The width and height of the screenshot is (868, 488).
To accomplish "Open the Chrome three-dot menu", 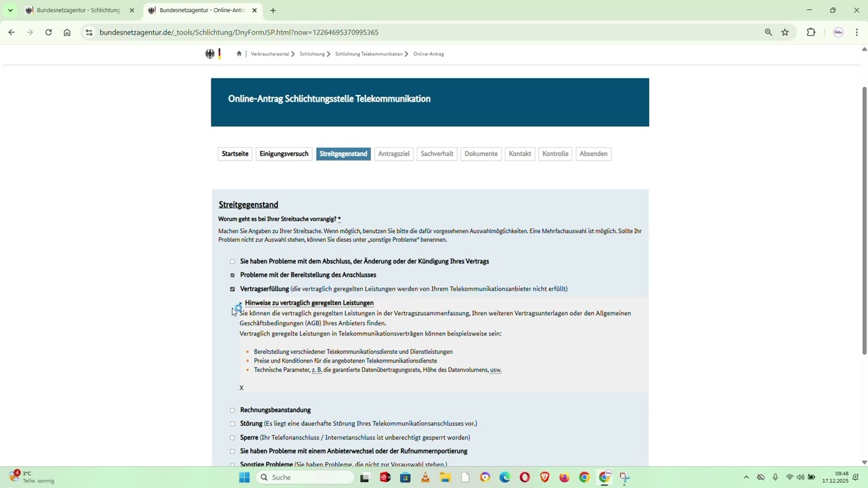I will pyautogui.click(x=857, y=32).
